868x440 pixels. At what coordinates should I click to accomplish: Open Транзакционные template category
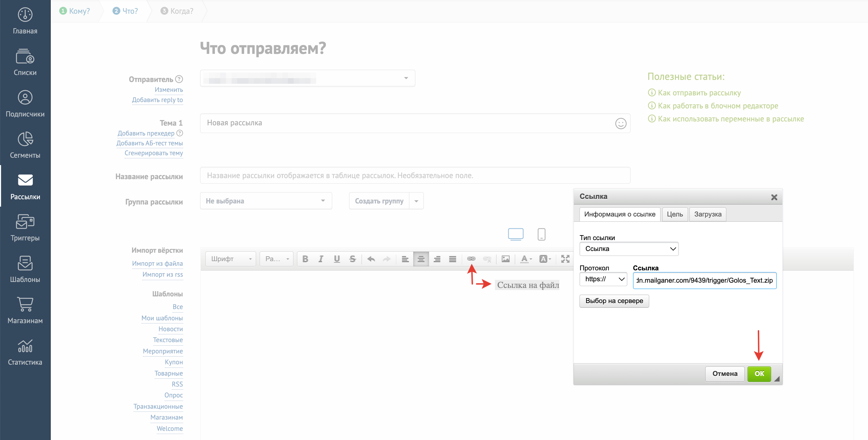click(x=158, y=407)
